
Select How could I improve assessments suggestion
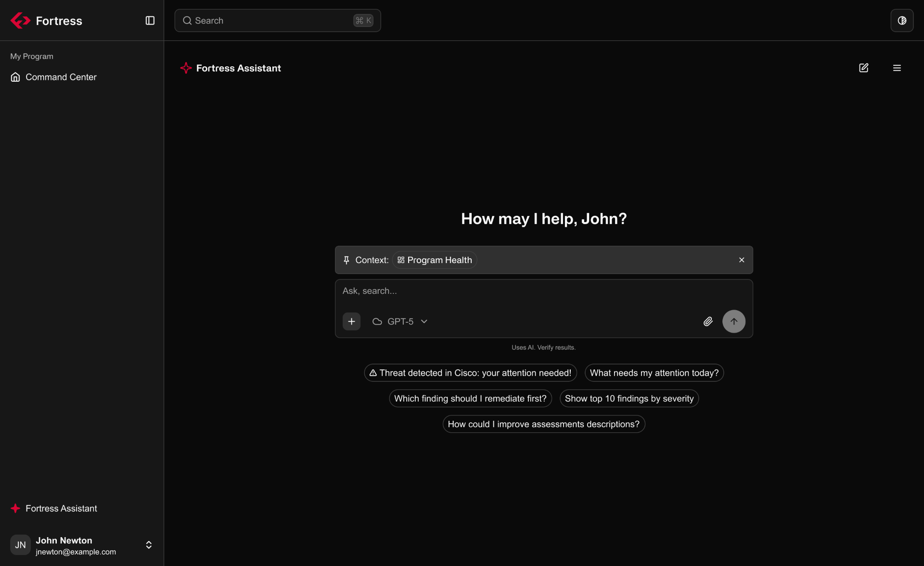(544, 424)
